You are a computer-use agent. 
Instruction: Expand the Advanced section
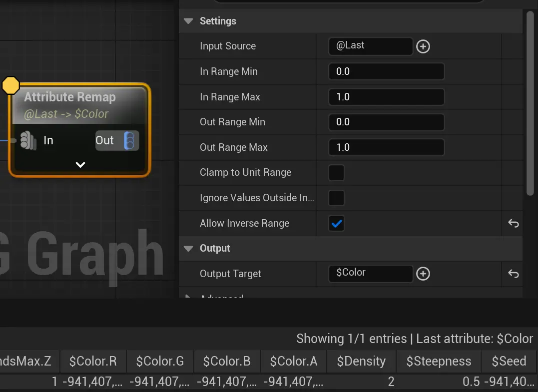188,296
